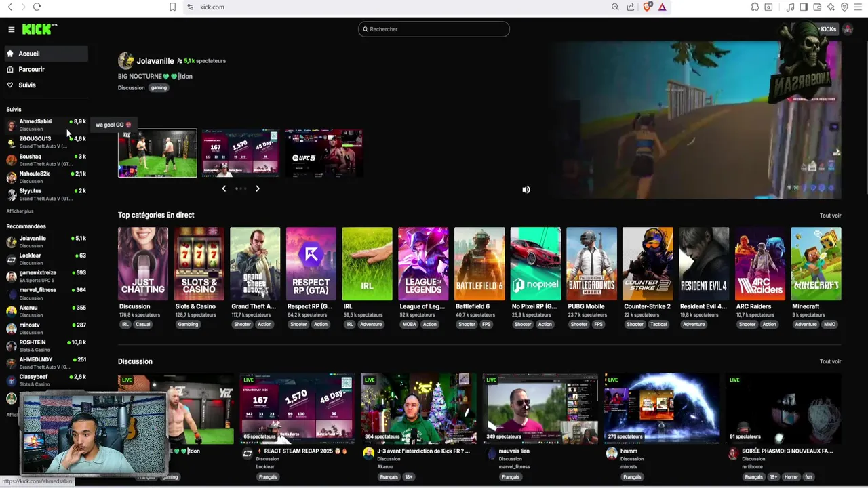Open recommended channel marvel_fitness
This screenshot has width=868, height=488.
46,293
